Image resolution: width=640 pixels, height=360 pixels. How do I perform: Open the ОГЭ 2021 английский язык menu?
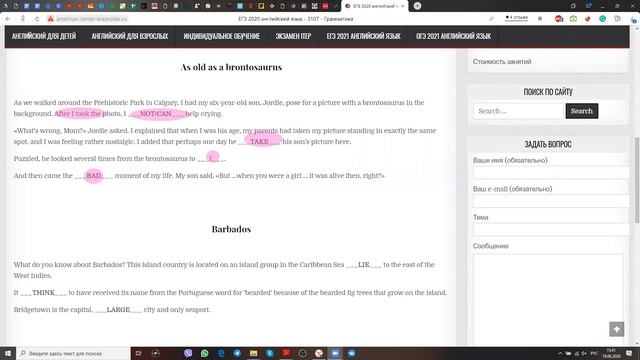(453, 36)
